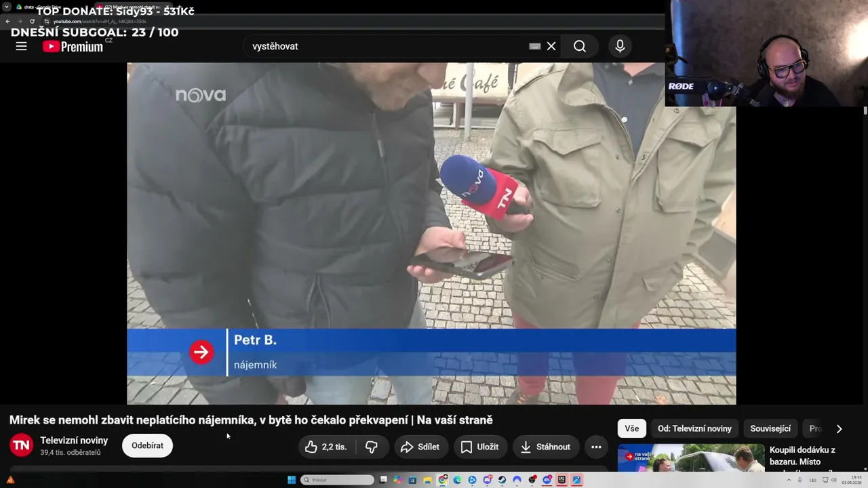Save the video with Uložit
The width and height of the screenshot is (868, 488).
[x=480, y=447]
